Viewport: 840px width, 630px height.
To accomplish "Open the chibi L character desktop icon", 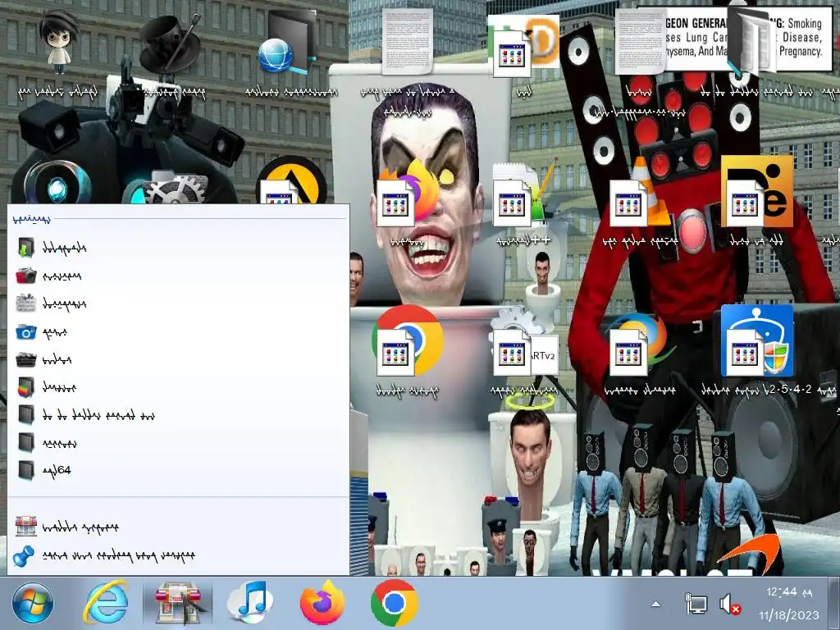I will pyautogui.click(x=58, y=43).
